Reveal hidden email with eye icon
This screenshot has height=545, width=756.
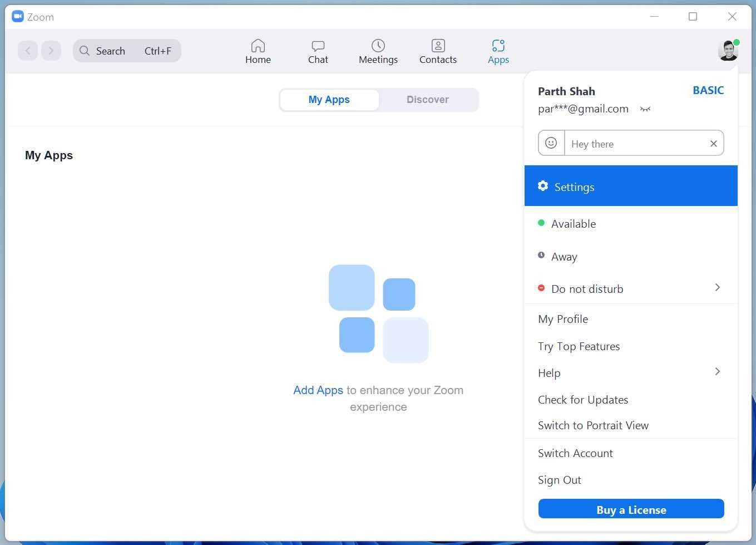click(645, 109)
